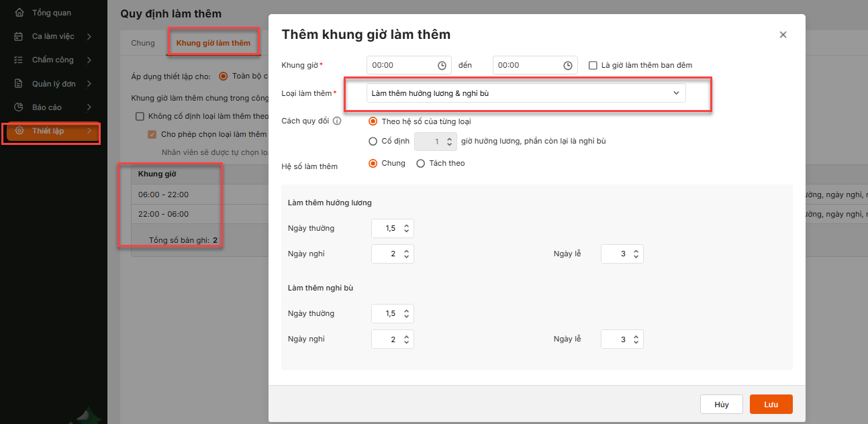This screenshot has width=868, height=424.
Task: Select the Cố định conversion radio
Action: point(373,142)
